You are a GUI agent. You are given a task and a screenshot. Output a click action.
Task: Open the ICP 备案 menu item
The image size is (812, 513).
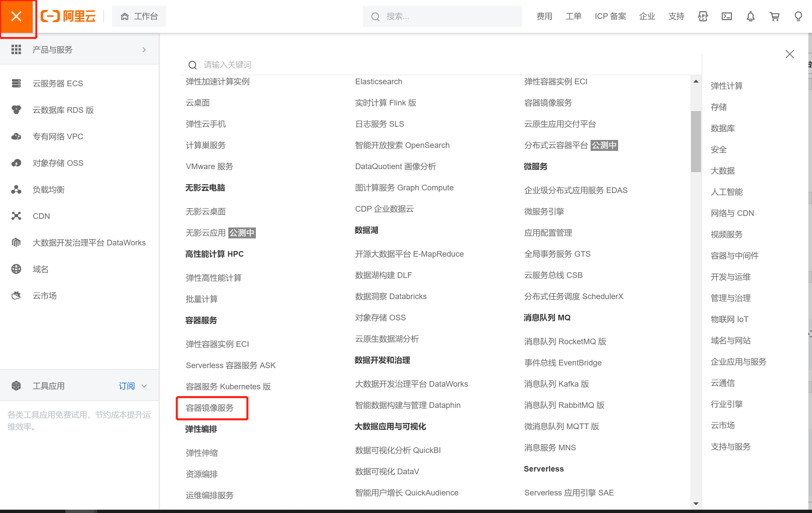coord(610,16)
